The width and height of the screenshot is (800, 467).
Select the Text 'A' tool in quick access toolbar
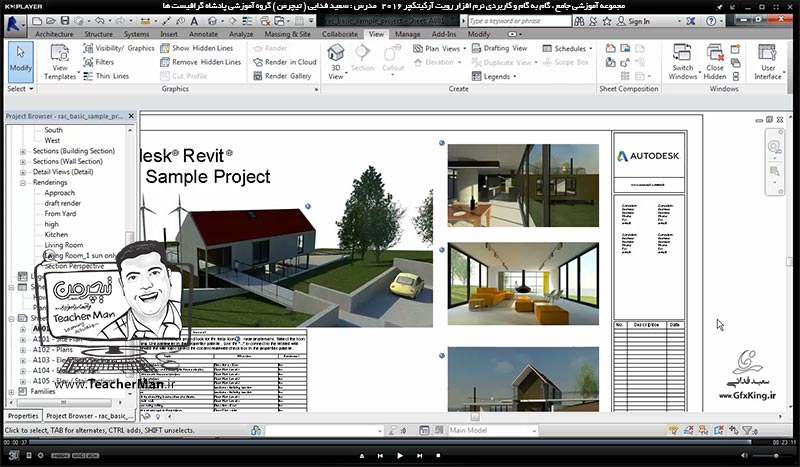[x=194, y=21]
